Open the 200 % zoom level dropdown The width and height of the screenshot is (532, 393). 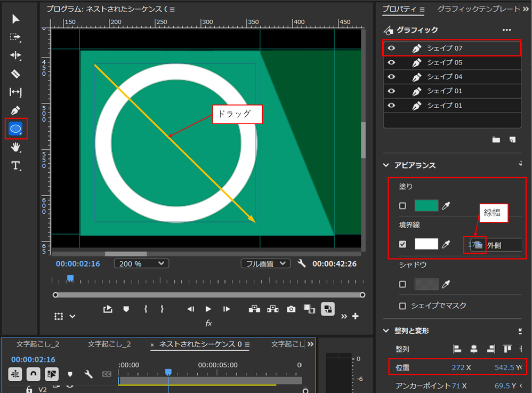point(141,263)
